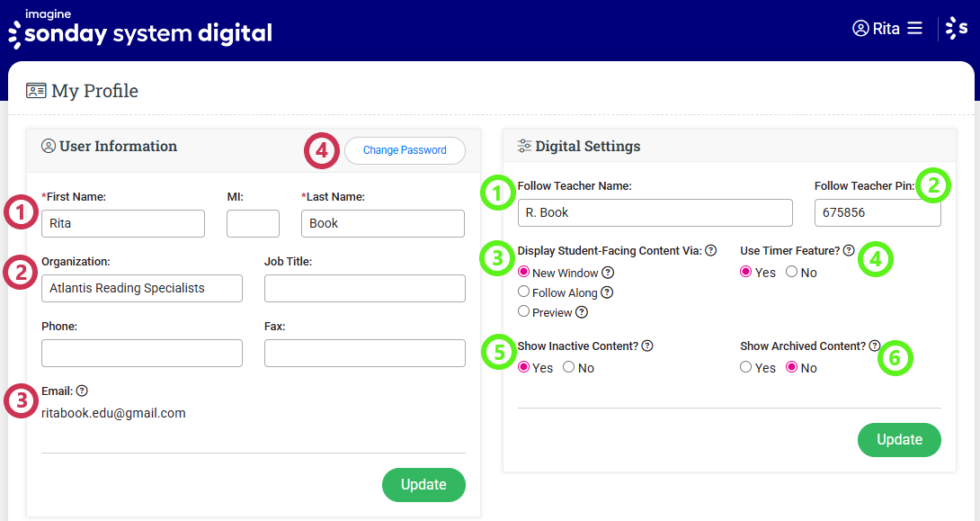Click help icon beside Follow Along option
This screenshot has height=521, width=980.
point(607,292)
